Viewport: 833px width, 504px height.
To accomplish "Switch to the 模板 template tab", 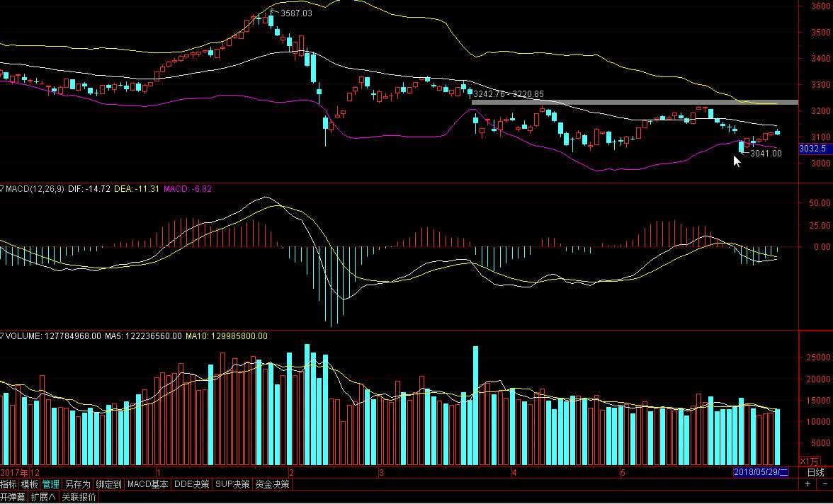I will (x=30, y=485).
